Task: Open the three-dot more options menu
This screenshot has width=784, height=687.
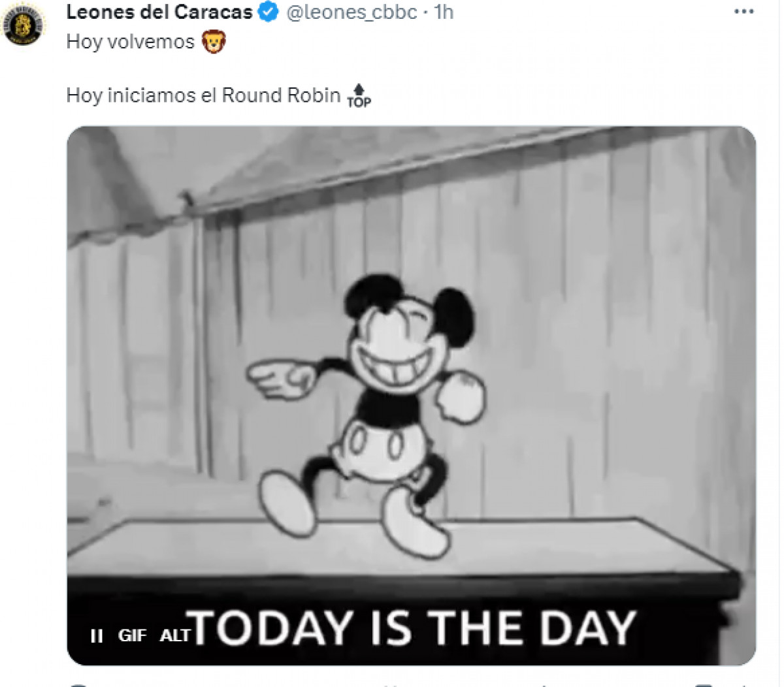Action: coord(743,12)
